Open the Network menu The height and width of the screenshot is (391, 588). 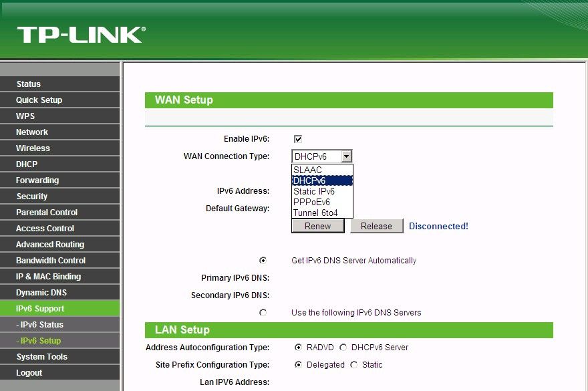click(59, 132)
